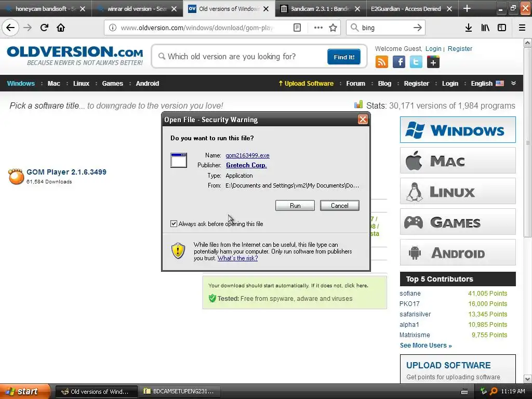Open the Facebook icon on OldVersion header
Screen dimensions: 532x399
(399, 62)
